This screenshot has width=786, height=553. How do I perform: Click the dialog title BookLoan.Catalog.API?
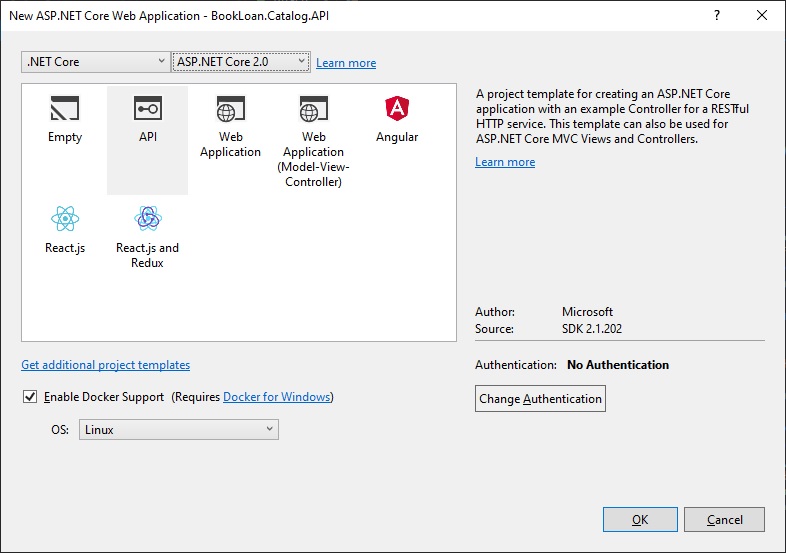270,16
